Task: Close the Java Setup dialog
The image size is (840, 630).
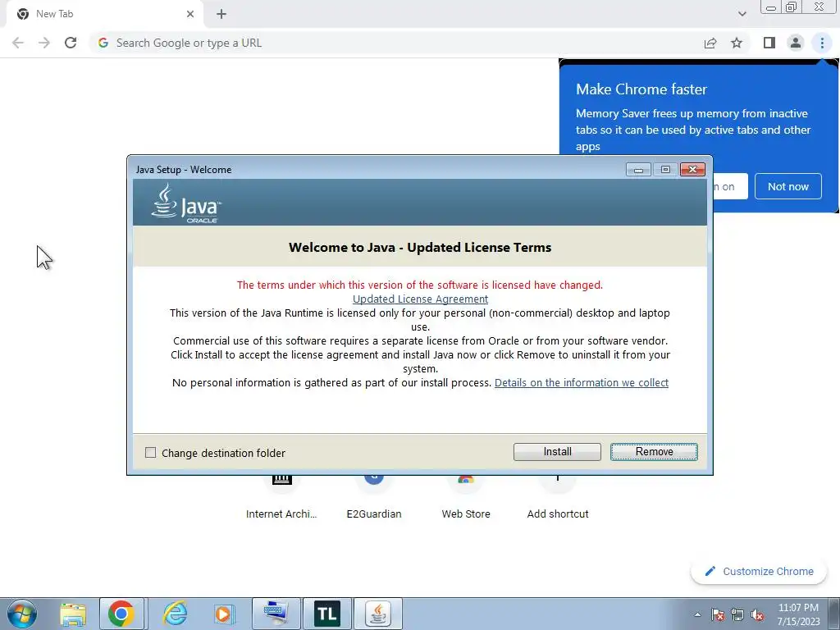Action: [x=692, y=169]
